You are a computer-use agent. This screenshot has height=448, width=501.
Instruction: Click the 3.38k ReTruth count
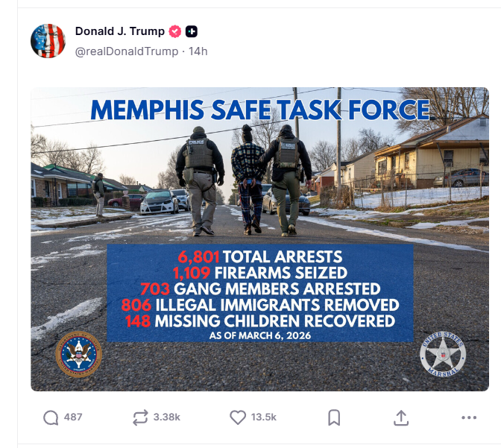(x=166, y=417)
